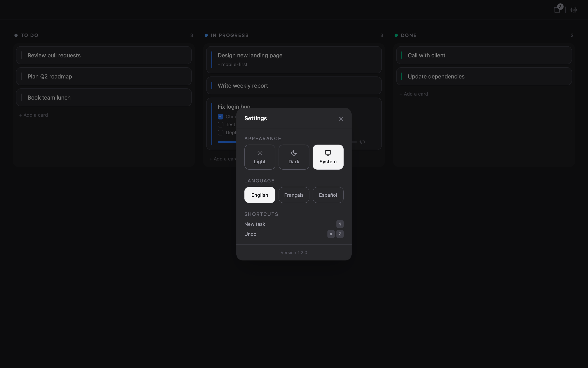This screenshot has height=368, width=588.
Task: Open the Review pull requests card
Action: [104, 55]
